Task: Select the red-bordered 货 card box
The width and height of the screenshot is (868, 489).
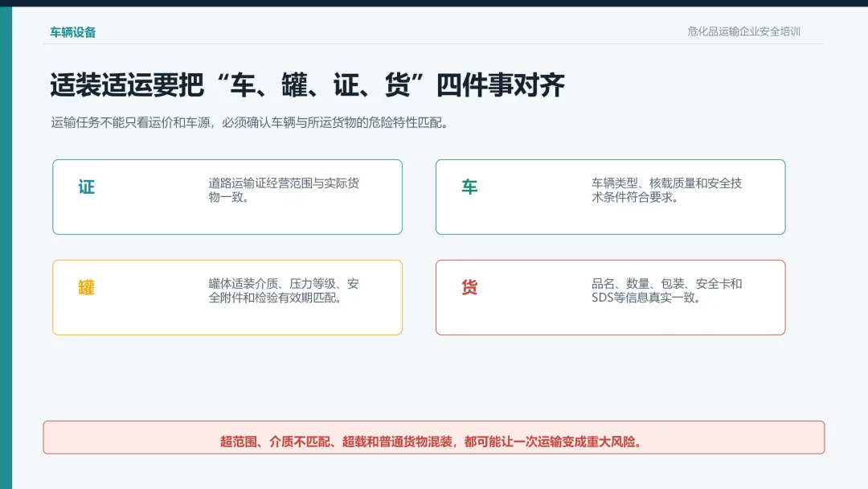Action: (x=611, y=298)
